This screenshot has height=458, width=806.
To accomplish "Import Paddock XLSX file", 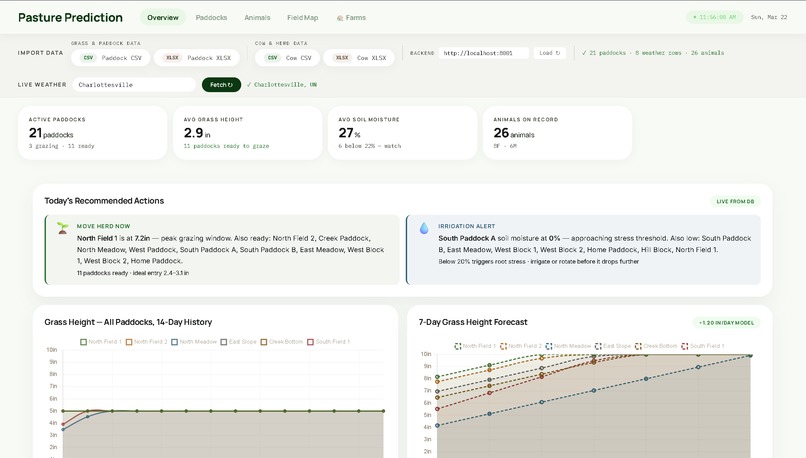I will (197, 58).
